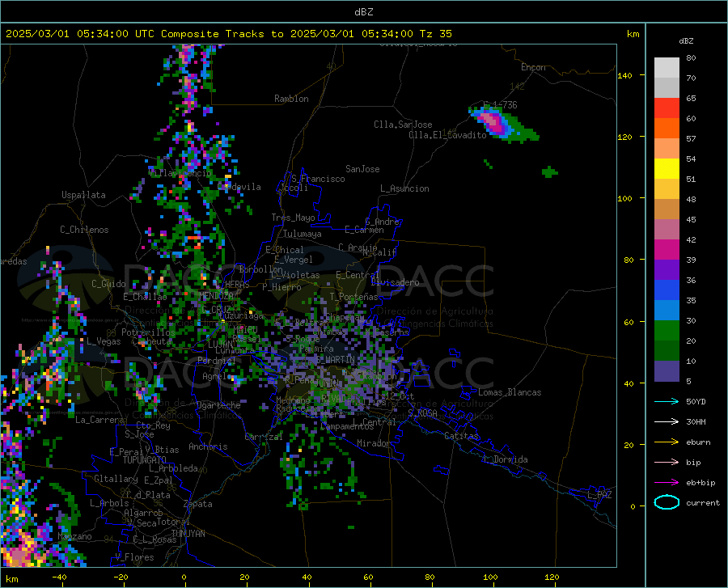Image resolution: width=728 pixels, height=588 pixels.
Task: Click the 'Uspallata' map label
Action: click(x=83, y=195)
